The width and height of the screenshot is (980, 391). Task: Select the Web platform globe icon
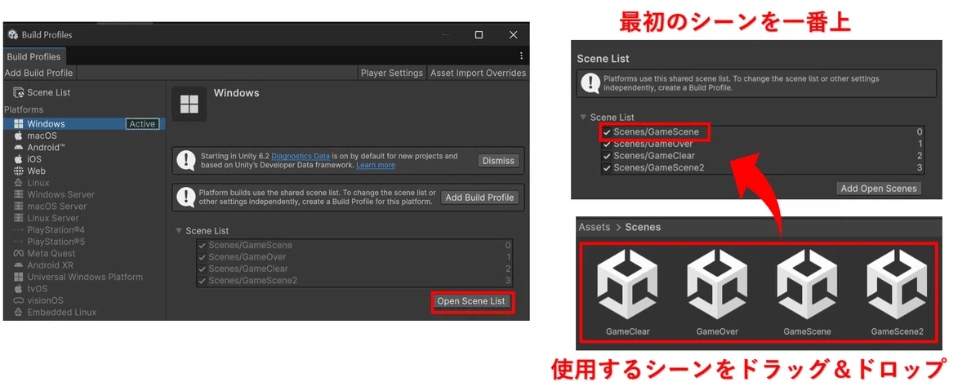point(19,171)
